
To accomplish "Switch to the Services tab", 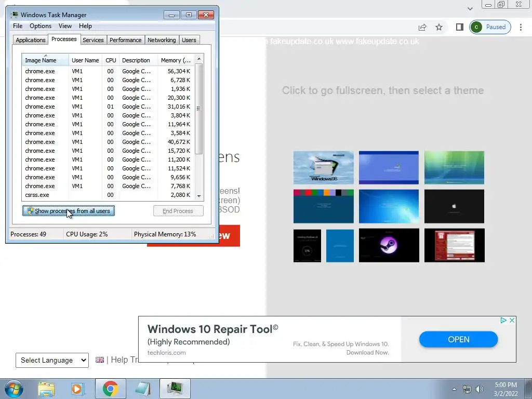I will [93, 40].
